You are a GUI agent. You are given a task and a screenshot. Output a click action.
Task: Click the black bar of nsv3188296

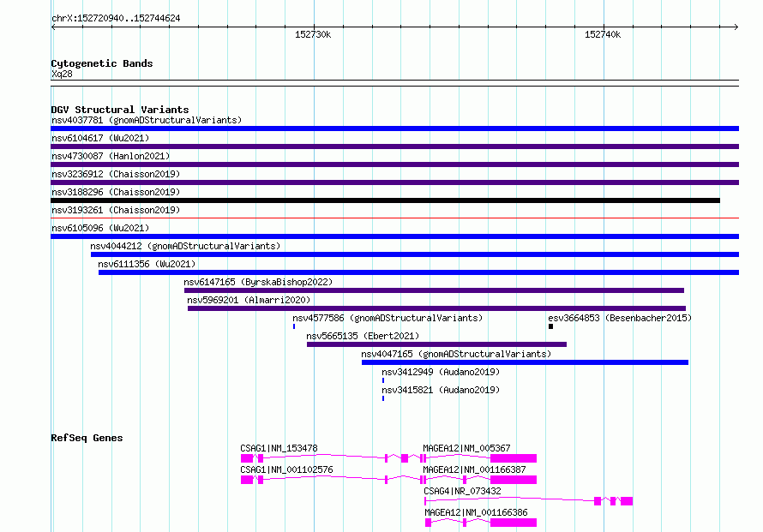tap(386, 200)
